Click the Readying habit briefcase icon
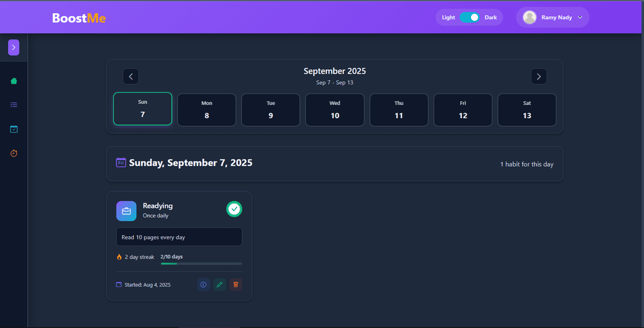Viewport: 644px width, 328px height. 126,211
